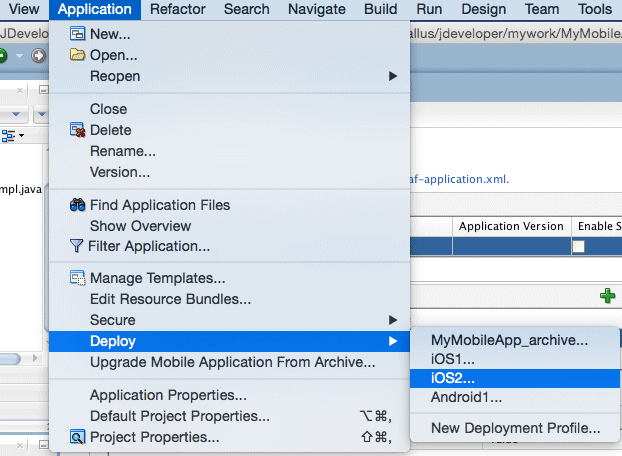Click the Filter Application funnel icon
The image size is (622, 456).
coord(76,246)
